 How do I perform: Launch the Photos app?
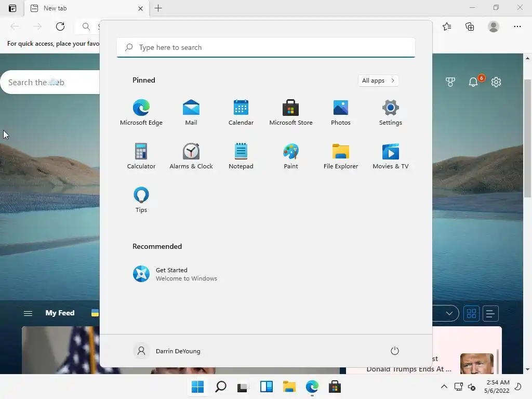(341, 113)
